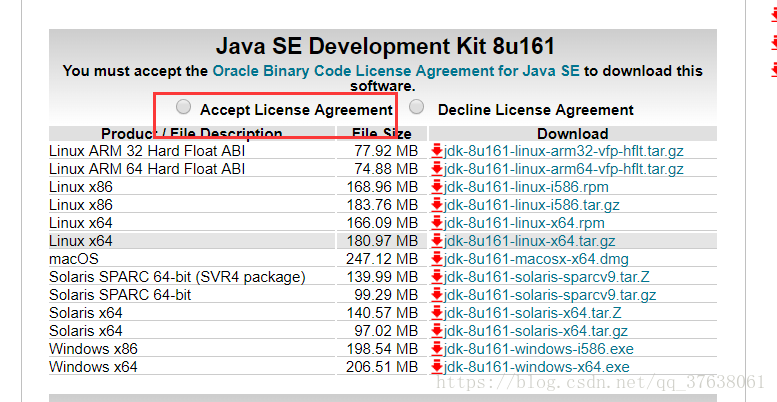Click download arrow icon beside solaris-x64.tar.Z
Viewport: 777px width, 402px height.
(437, 313)
